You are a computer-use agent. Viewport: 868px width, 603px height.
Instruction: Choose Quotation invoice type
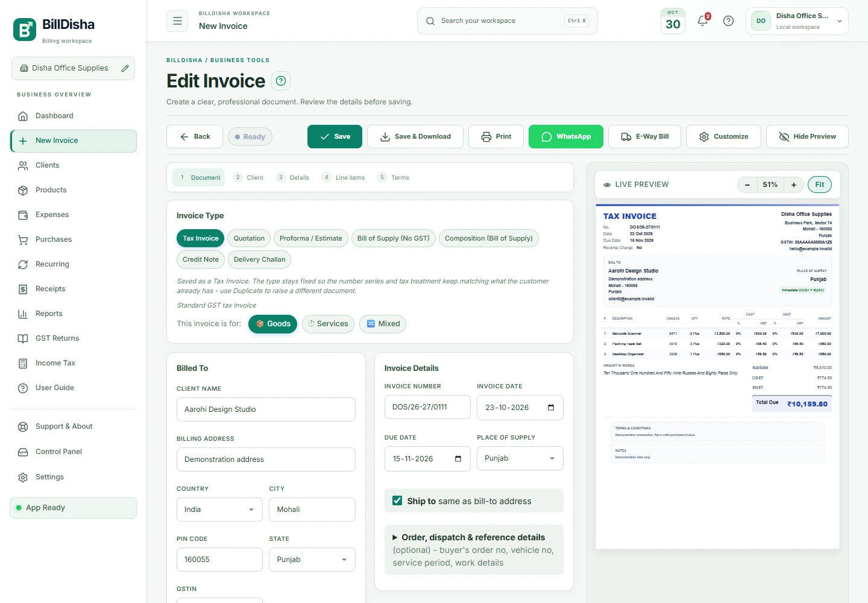tap(249, 238)
